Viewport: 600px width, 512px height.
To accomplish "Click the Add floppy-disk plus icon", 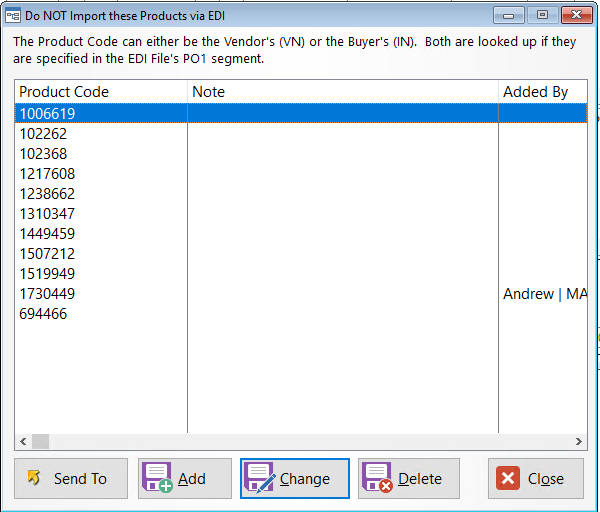I will (x=157, y=478).
